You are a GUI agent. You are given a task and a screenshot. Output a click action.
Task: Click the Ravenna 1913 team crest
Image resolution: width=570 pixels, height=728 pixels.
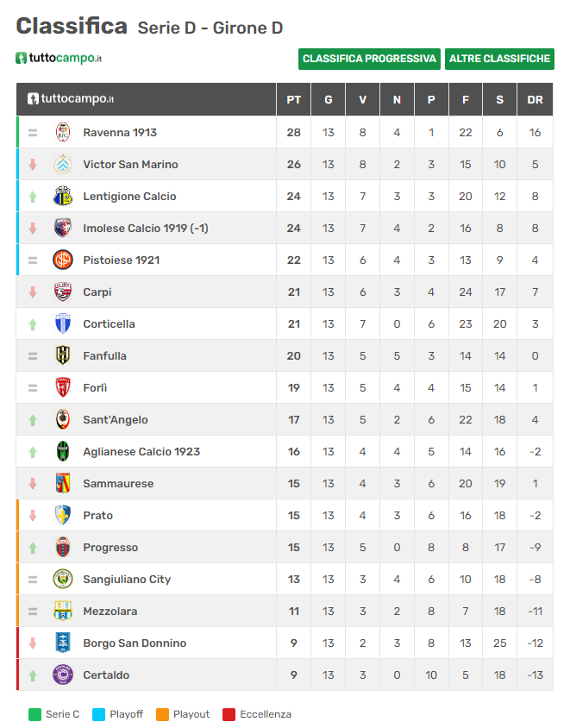(x=63, y=132)
